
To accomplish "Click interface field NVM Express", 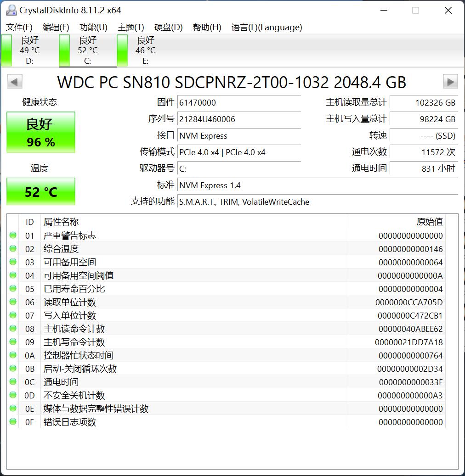I will [239, 136].
